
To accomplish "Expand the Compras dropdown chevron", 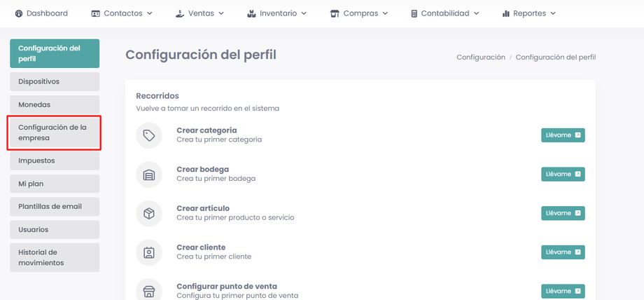I will coord(385,13).
